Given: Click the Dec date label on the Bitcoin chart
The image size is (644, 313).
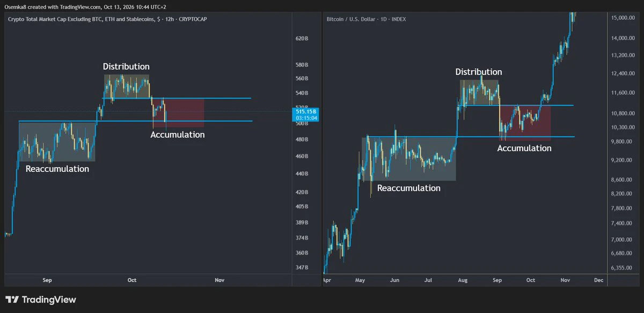Looking at the screenshot, I should (x=599, y=280).
